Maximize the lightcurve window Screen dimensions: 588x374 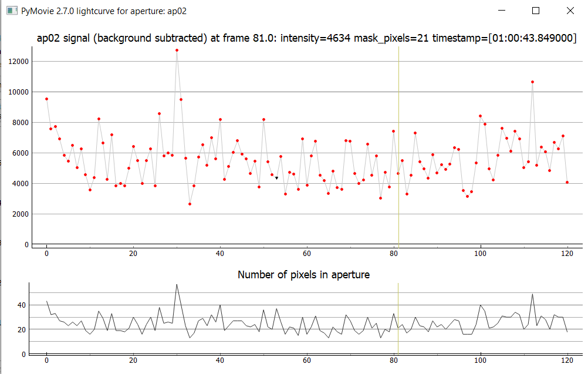tap(535, 11)
